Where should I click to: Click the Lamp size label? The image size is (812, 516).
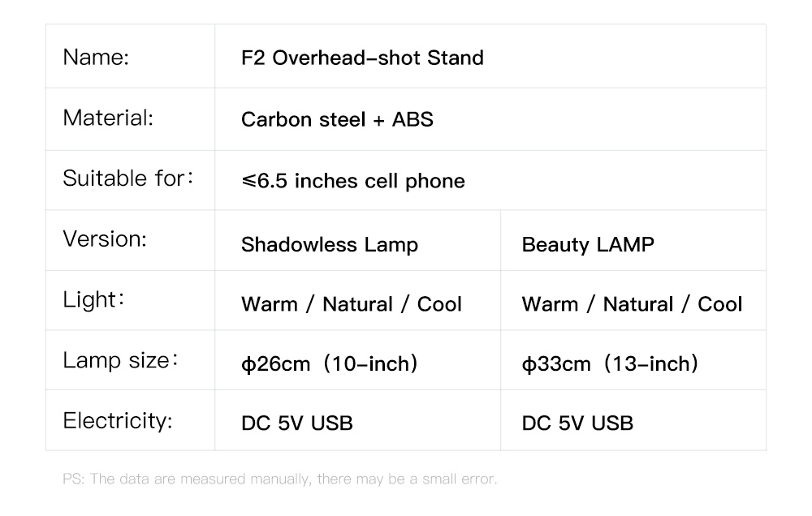[121, 360]
